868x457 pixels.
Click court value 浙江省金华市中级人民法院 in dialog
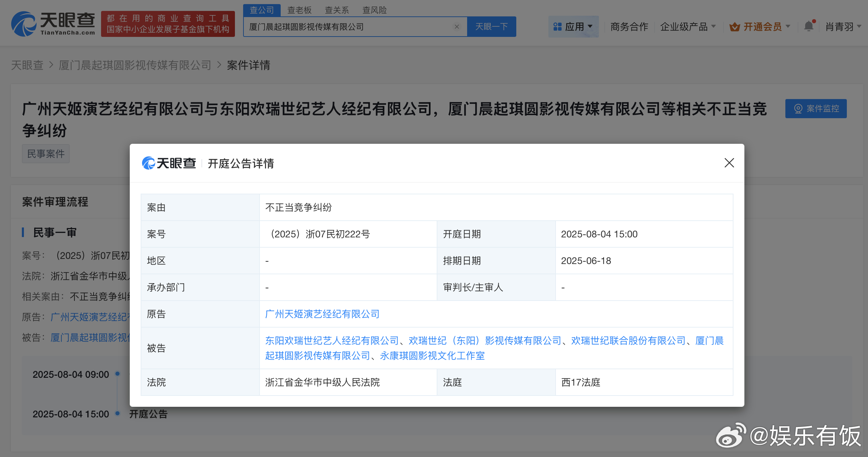click(x=322, y=382)
